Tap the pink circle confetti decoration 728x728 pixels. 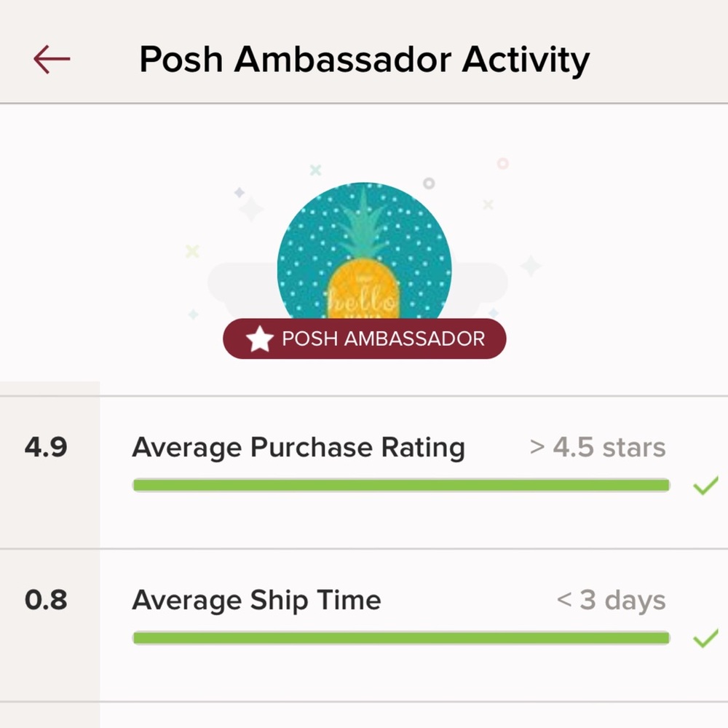click(x=502, y=164)
